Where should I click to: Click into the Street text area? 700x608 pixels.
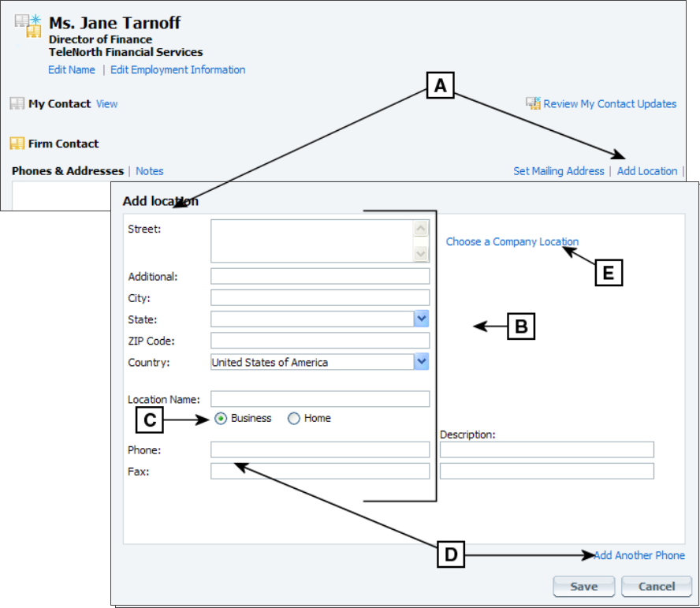click(312, 241)
